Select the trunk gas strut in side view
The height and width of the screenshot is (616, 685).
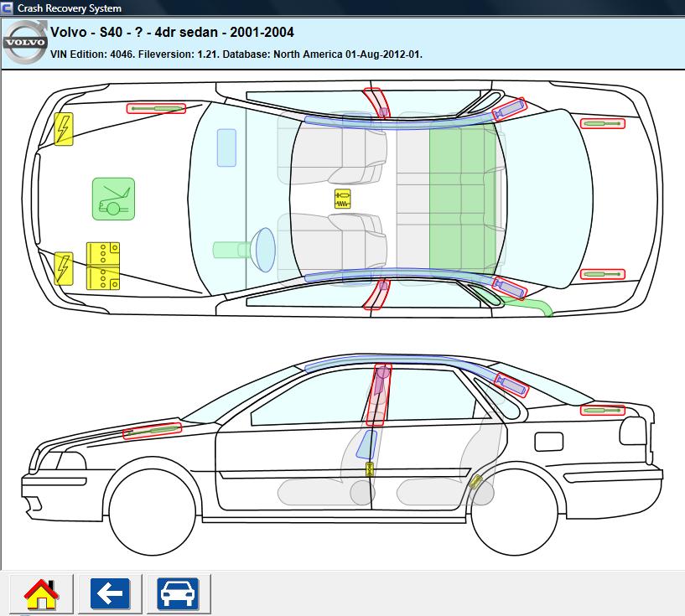(603, 411)
